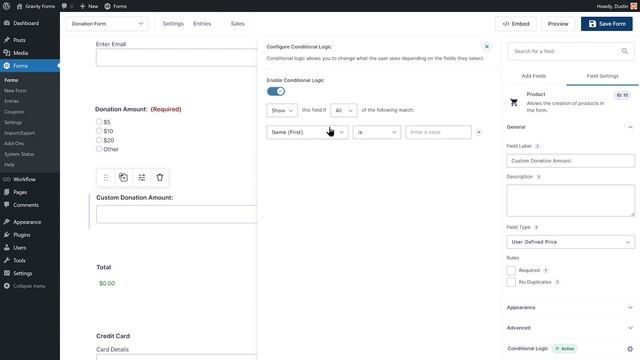Screen dimensions: 640x360
Task: Open the Appearance brush icon
Action: 7,222
